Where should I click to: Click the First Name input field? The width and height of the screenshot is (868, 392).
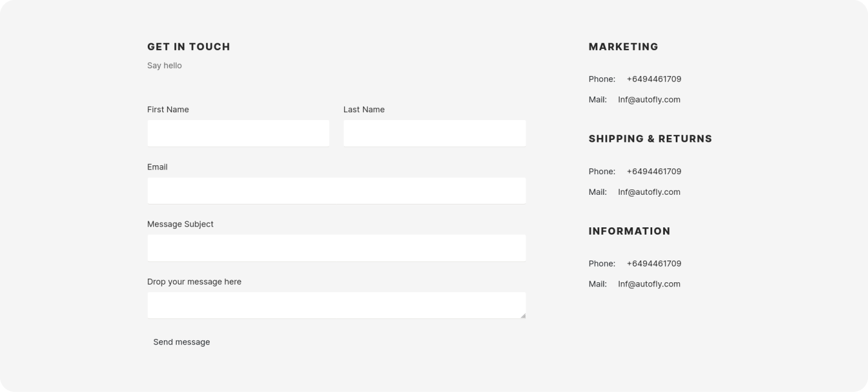pos(238,133)
